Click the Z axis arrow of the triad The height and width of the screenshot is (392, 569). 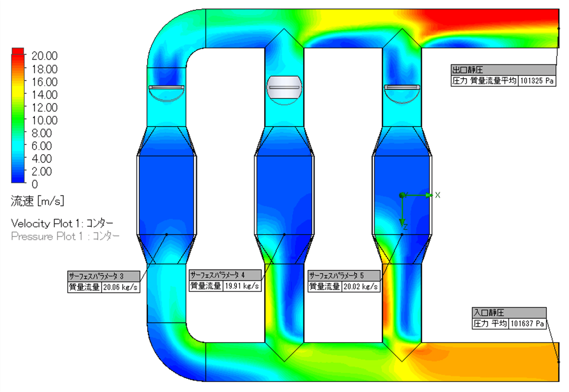(402, 223)
